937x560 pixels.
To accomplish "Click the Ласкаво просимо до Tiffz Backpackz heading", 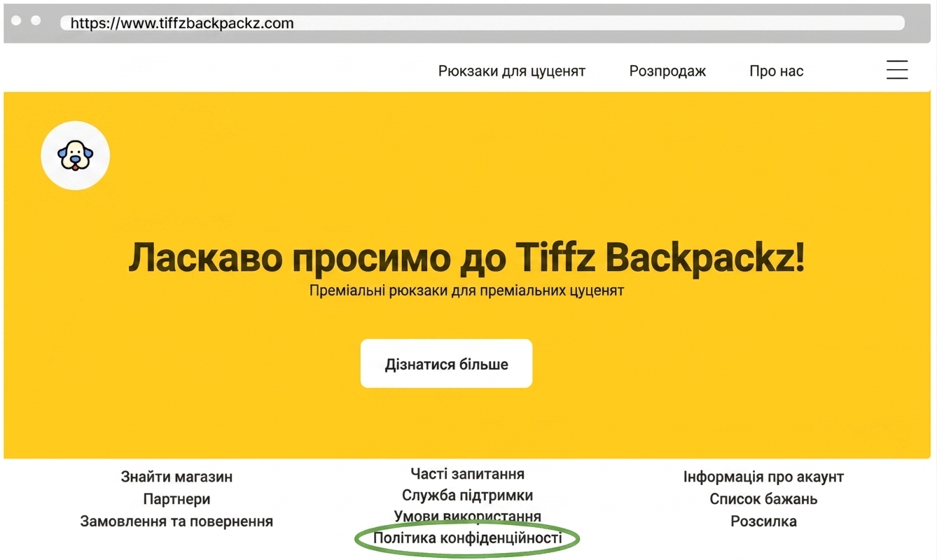I will pos(466,258).
